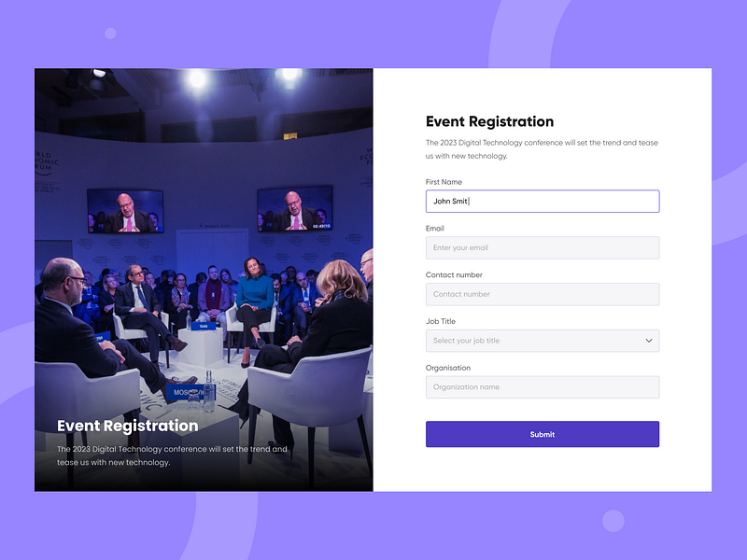Click into the Contact number field
This screenshot has width=747, height=560.
542,294
